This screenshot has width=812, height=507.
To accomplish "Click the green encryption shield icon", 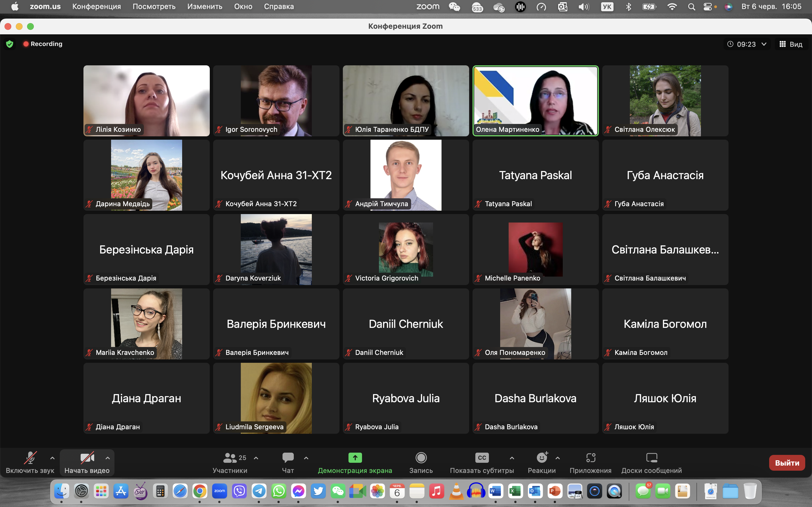I will pos(10,44).
